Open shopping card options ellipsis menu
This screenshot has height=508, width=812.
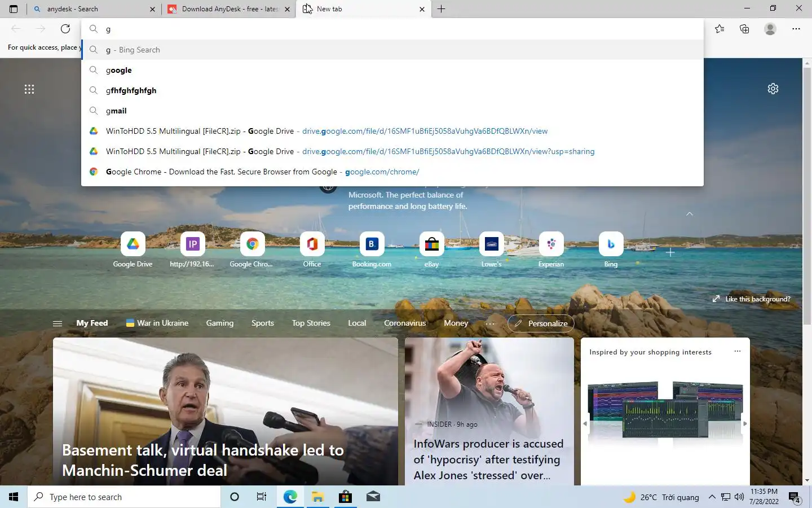click(737, 351)
